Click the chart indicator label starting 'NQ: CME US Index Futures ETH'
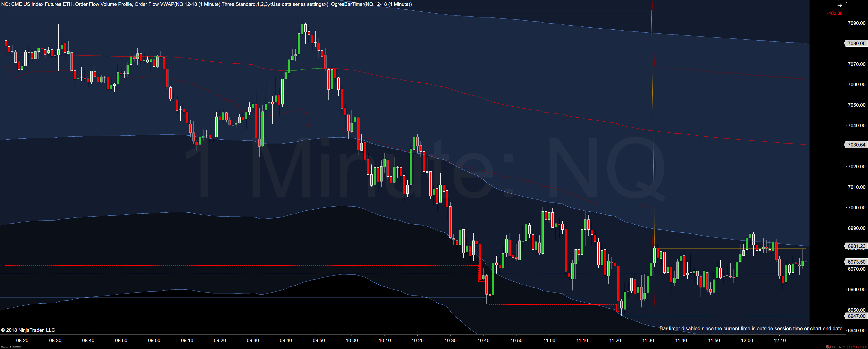868x349 pixels. point(206,4)
